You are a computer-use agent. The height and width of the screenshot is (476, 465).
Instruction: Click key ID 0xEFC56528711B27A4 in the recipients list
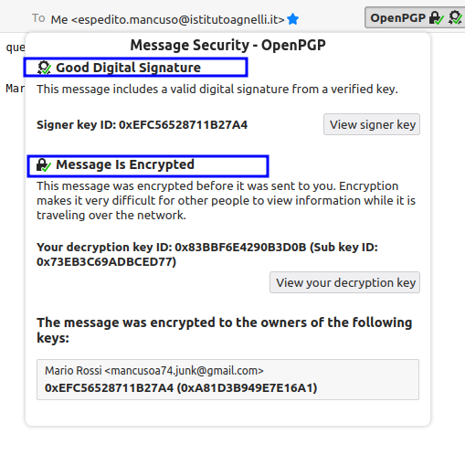(109, 388)
